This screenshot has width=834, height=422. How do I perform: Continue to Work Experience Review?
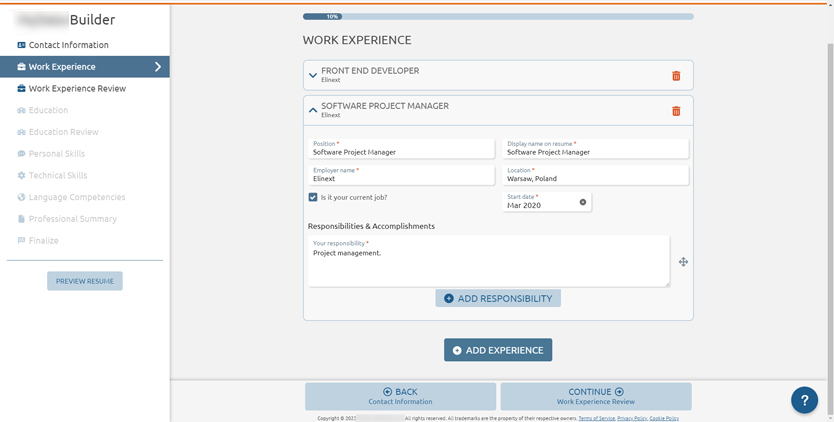595,396
